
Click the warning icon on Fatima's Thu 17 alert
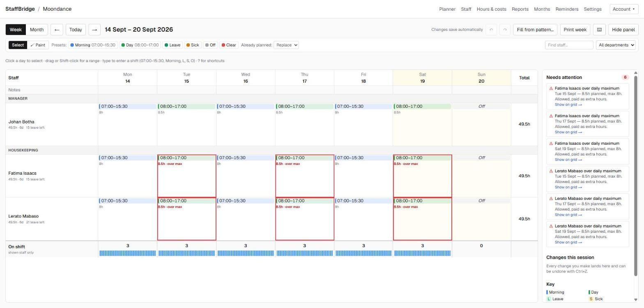click(x=551, y=116)
